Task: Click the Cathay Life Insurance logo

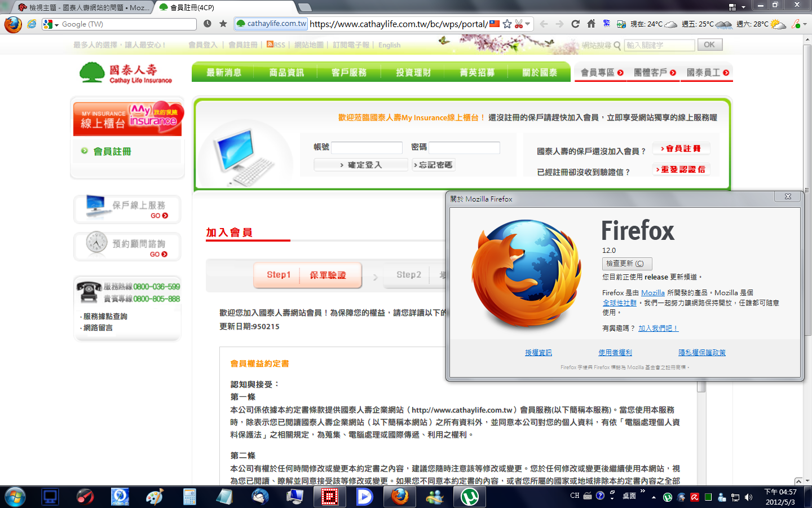Action: (126, 73)
